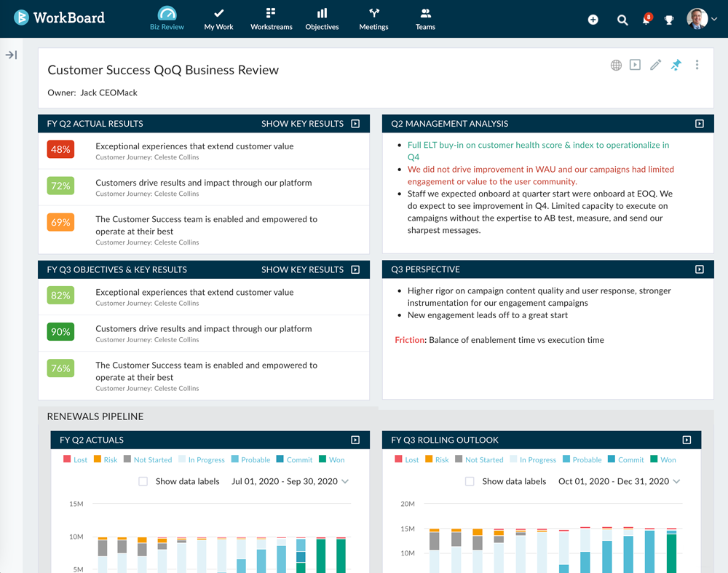
Task: Open the trophy achievements icon
Action: (x=669, y=20)
